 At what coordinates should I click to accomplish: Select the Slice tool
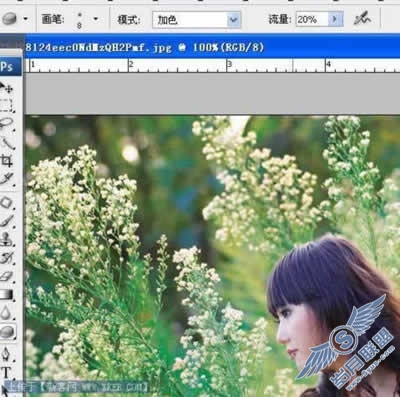coord(6,179)
